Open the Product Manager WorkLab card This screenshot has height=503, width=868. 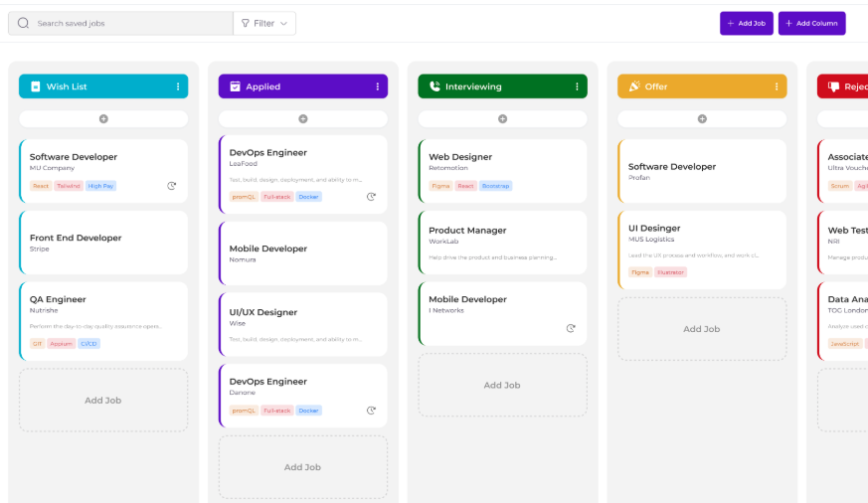502,243
